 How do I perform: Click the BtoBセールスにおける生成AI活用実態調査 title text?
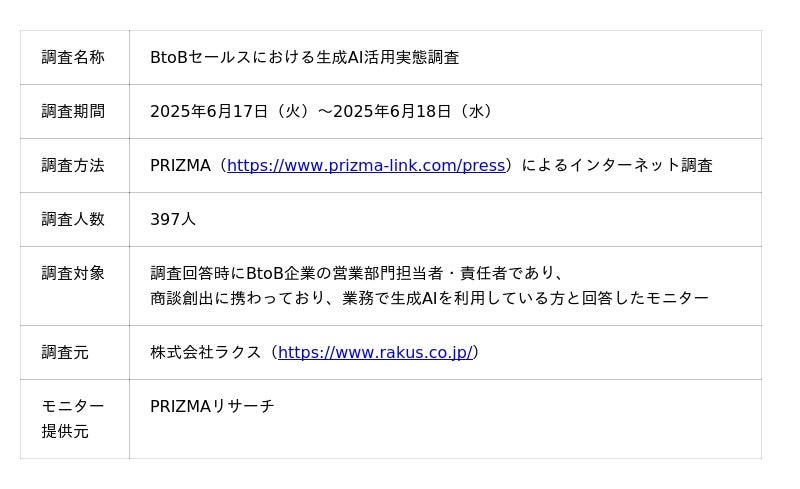coord(304,57)
